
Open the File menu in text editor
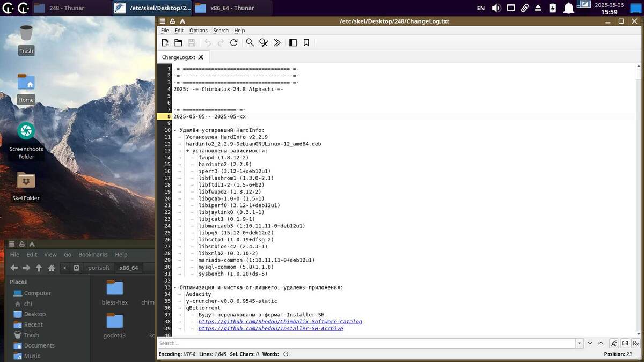click(165, 31)
